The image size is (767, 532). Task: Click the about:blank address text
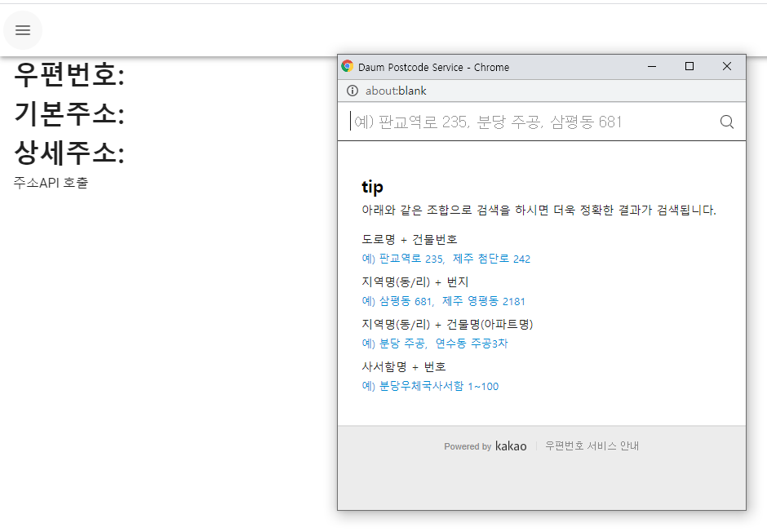(x=396, y=91)
